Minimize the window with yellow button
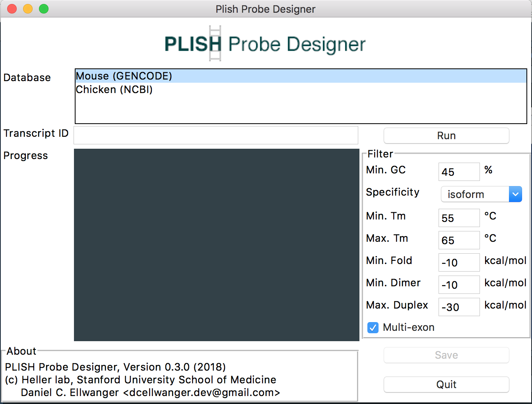Screen dimensions: 532x404 coord(28,9)
